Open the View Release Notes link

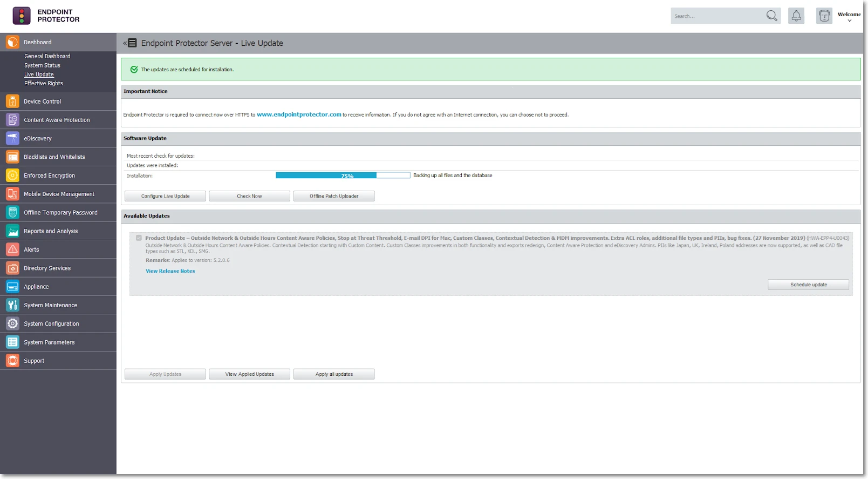point(170,271)
